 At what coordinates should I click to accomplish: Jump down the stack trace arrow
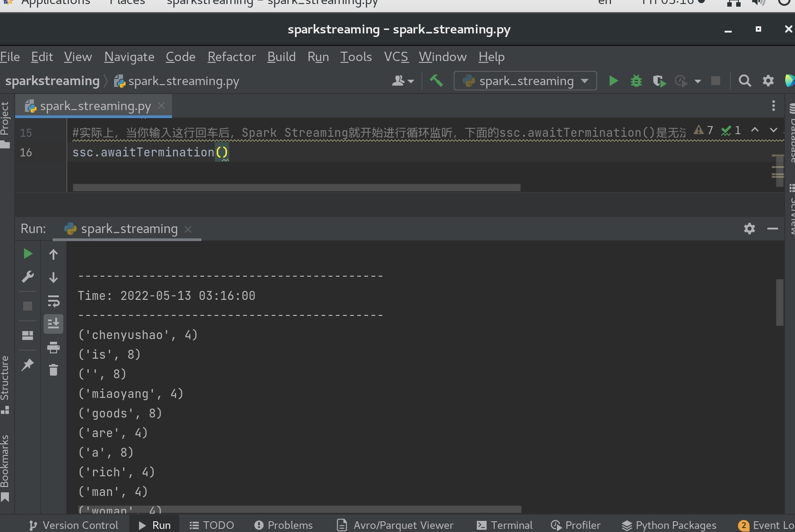pyautogui.click(x=53, y=278)
